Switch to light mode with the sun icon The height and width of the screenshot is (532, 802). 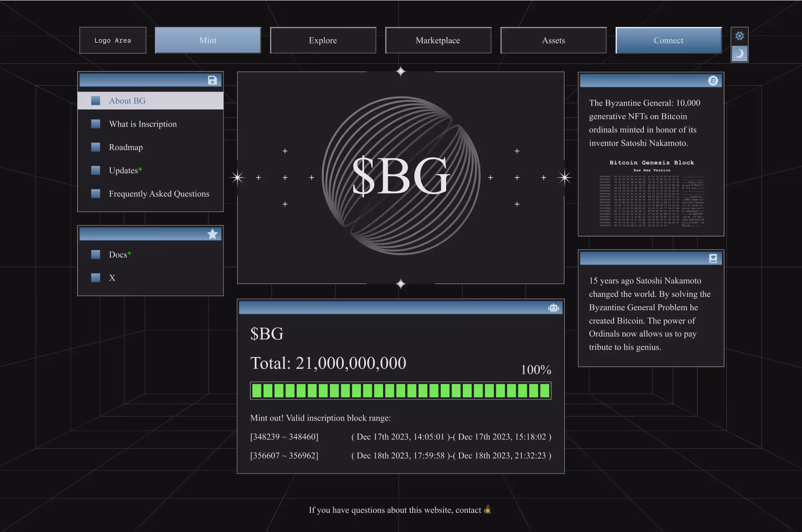tap(739, 36)
